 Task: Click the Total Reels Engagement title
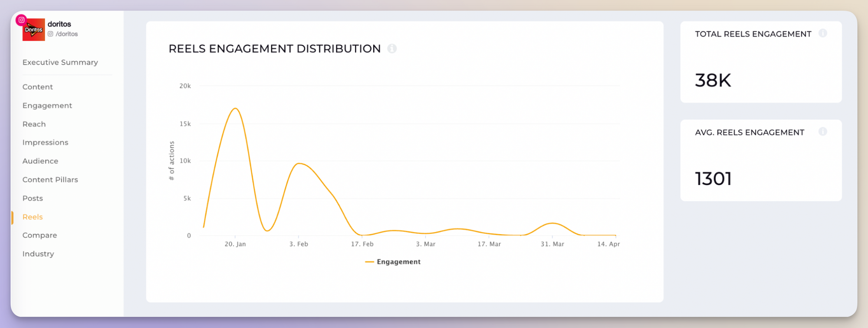753,34
